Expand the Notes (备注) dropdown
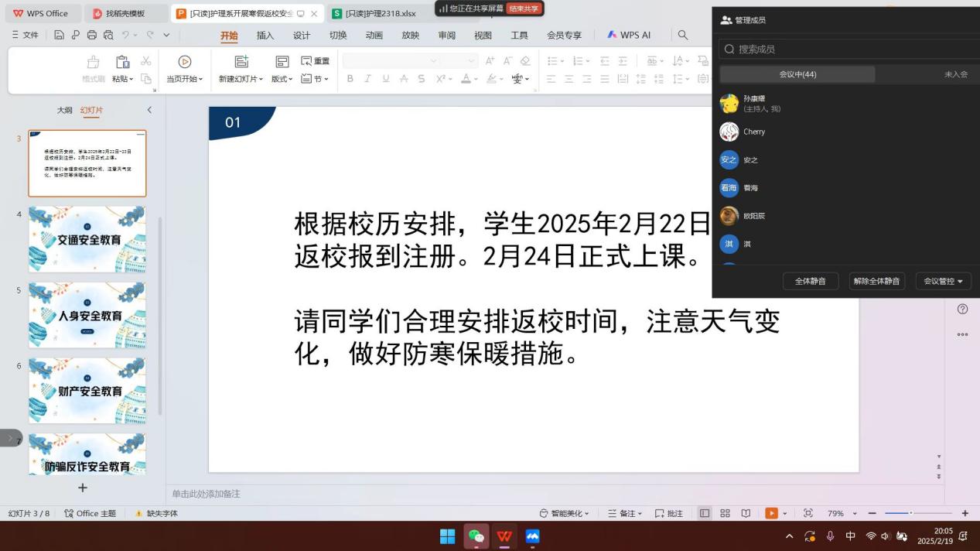 click(x=626, y=513)
